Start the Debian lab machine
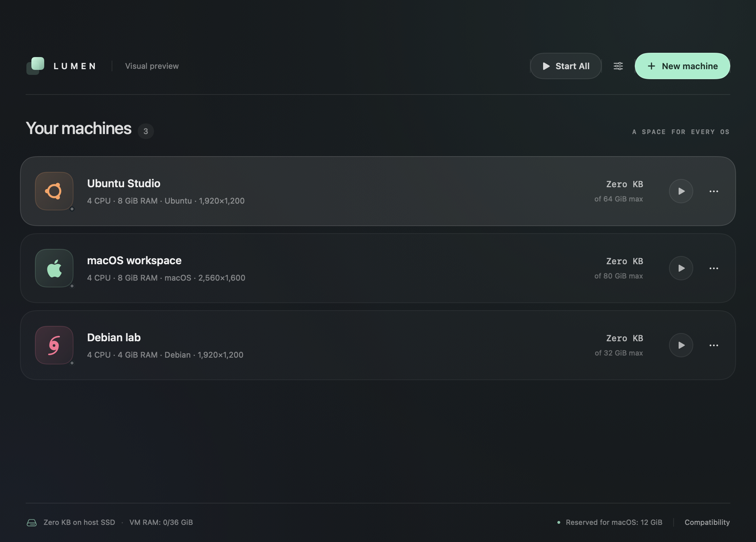 (x=681, y=345)
